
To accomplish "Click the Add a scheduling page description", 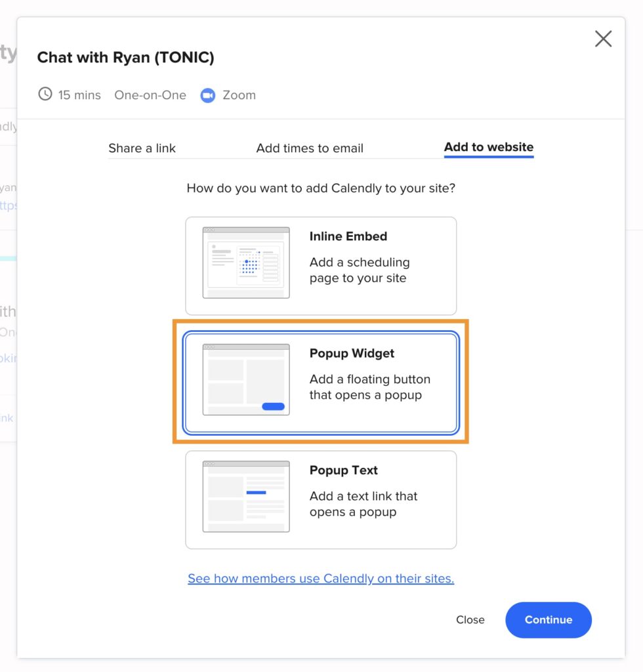I will pos(360,270).
